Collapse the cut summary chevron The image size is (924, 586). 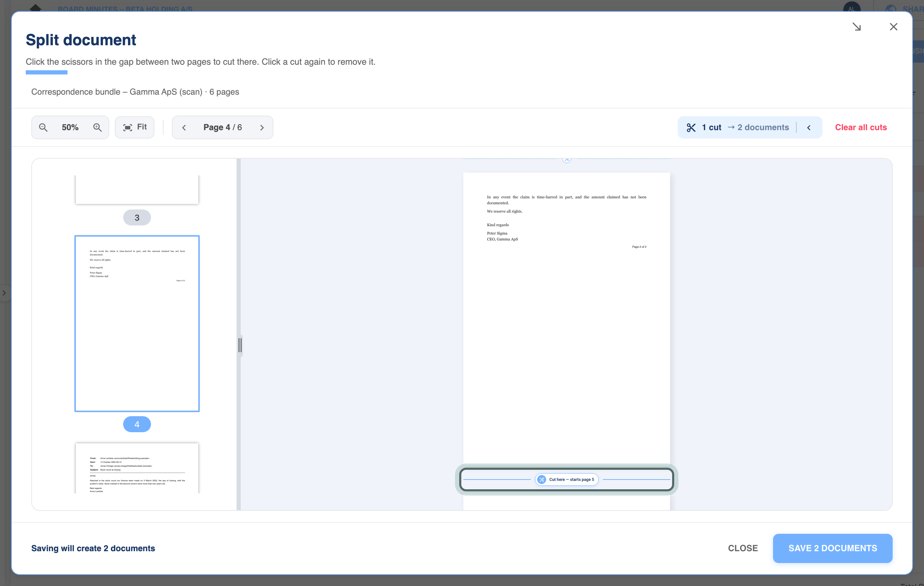tap(809, 127)
